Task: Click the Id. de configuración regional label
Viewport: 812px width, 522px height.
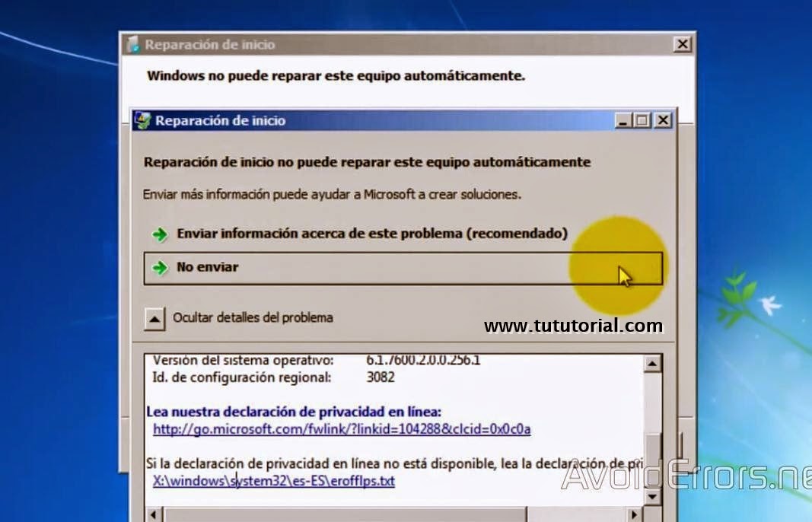Action: 242,377
